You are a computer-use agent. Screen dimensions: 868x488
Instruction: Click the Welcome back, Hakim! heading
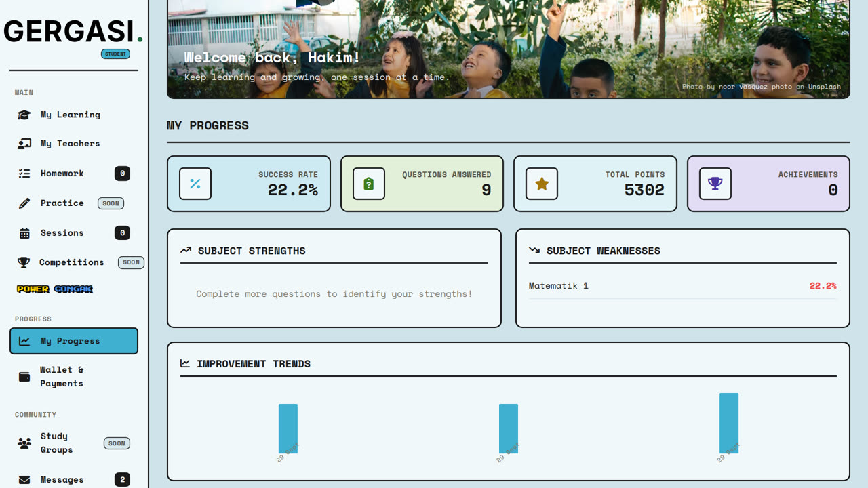(x=273, y=58)
